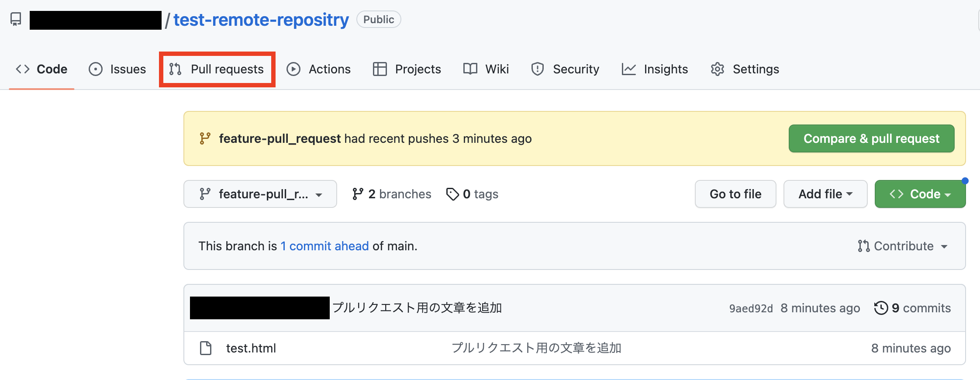The image size is (980, 380).
Task: Open the Projects tab
Action: click(x=407, y=69)
